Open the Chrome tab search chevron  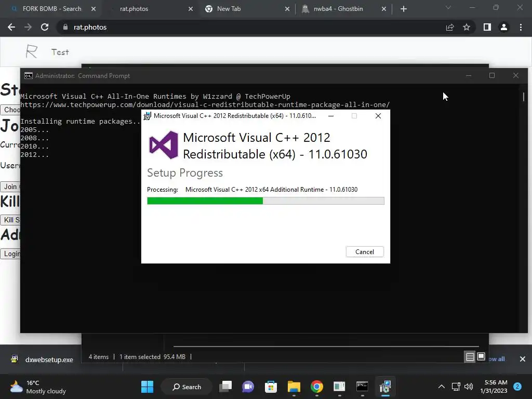448,7
